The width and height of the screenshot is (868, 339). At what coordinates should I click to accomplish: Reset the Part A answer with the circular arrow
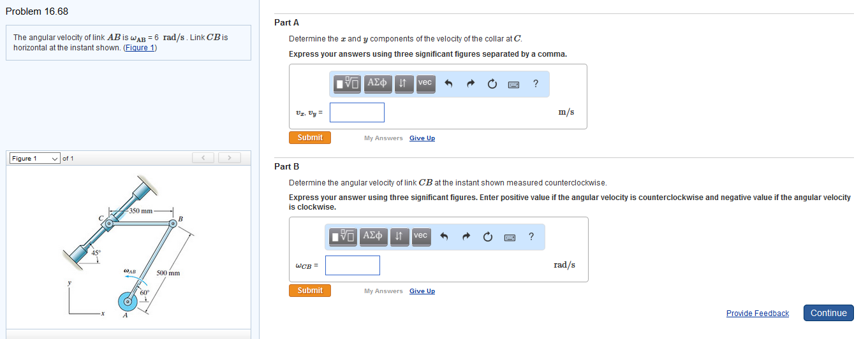[x=492, y=83]
